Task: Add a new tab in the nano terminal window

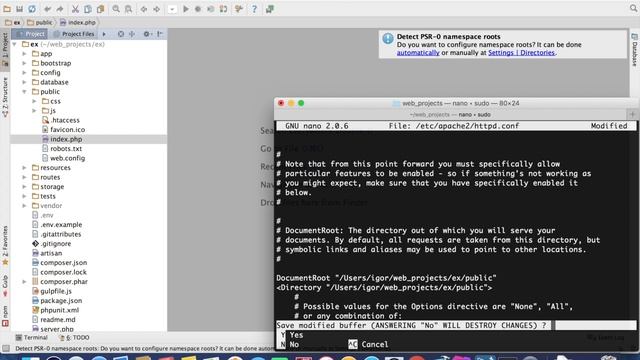Action: 632,115
